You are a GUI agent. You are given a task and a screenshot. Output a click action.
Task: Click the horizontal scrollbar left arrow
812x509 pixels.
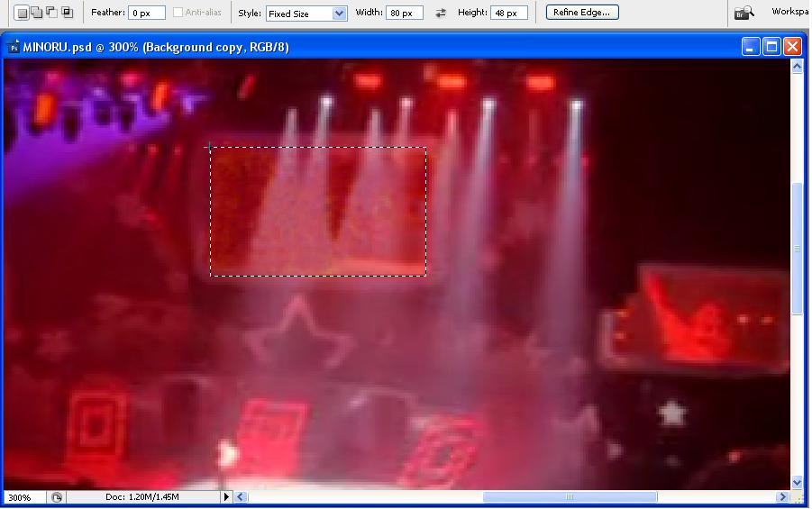[241, 497]
